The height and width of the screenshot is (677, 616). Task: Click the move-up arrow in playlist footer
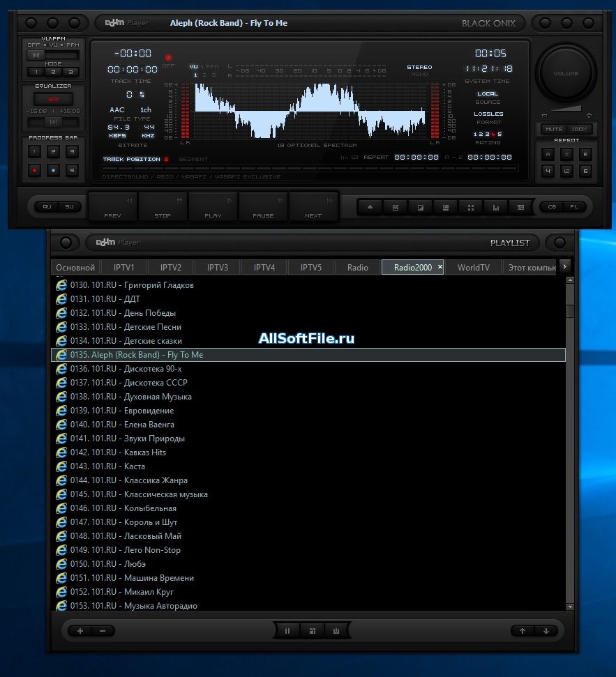pos(522,631)
